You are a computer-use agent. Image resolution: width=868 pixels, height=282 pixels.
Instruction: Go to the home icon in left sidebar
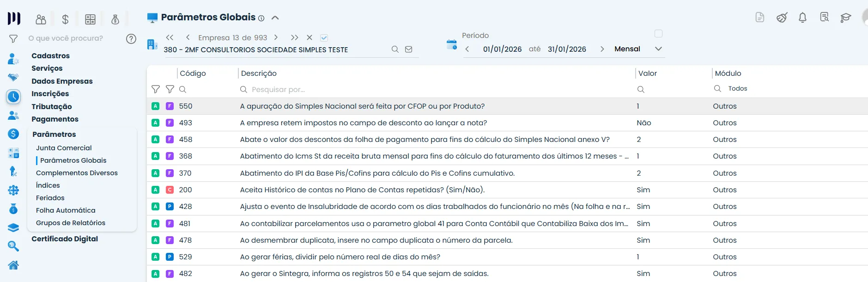13,265
